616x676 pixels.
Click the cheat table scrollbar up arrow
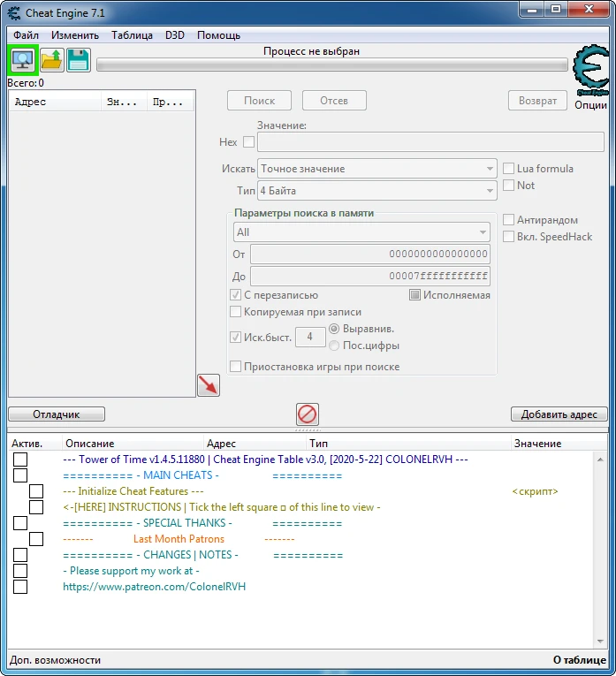(600, 460)
